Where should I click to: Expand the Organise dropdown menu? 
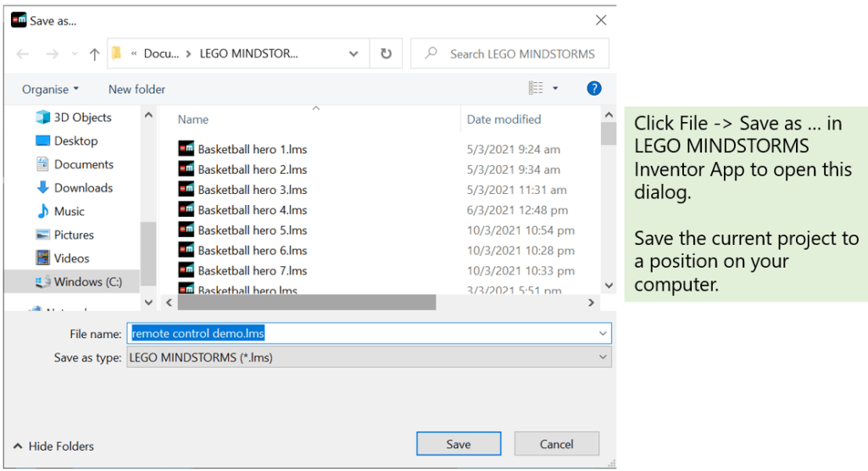50,89
